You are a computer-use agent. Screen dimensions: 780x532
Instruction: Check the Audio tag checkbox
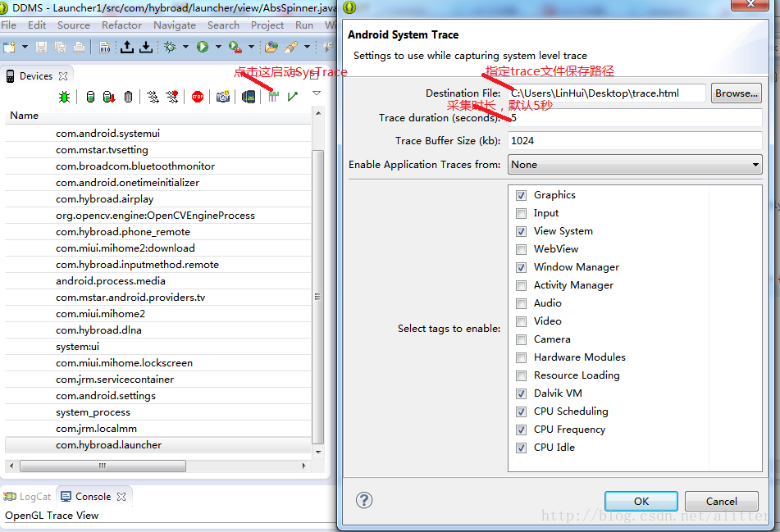tap(521, 303)
